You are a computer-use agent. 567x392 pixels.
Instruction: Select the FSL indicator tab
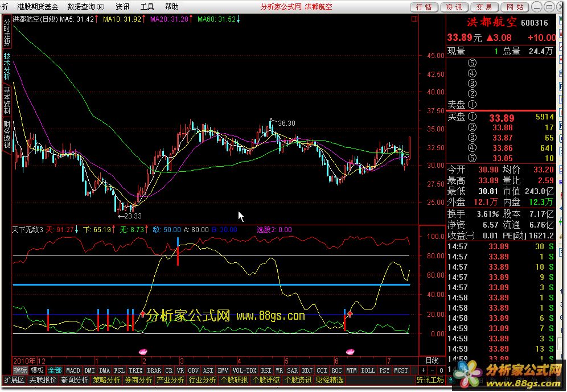pyautogui.click(x=120, y=370)
